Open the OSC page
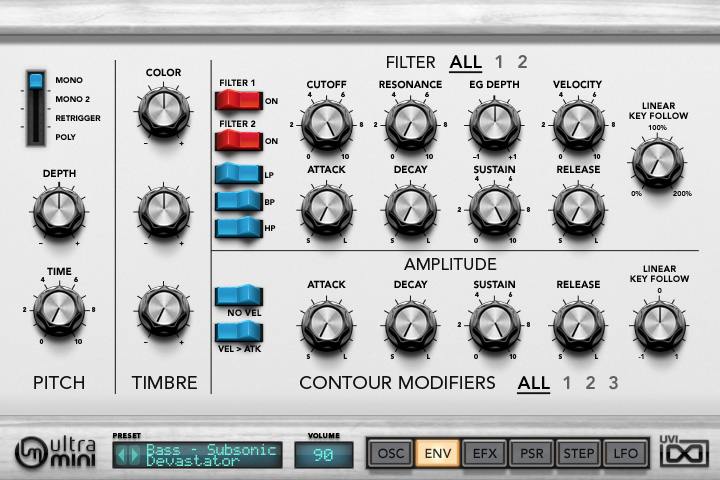This screenshot has height=480, width=720. 391,454
